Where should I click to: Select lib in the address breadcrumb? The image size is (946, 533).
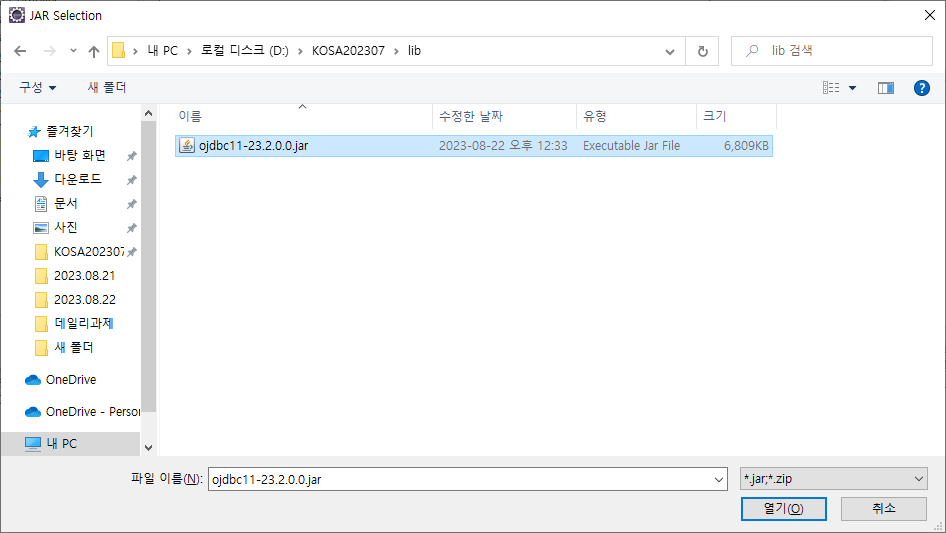(414, 51)
